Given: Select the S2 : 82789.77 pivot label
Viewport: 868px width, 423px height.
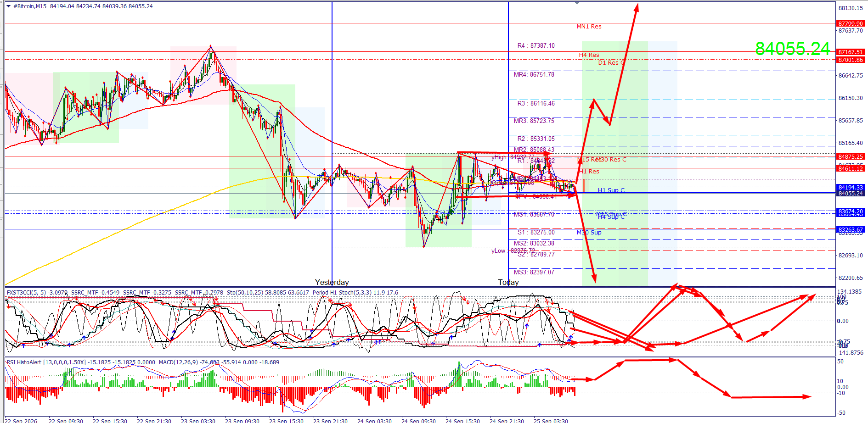Looking at the screenshot, I should (x=536, y=254).
